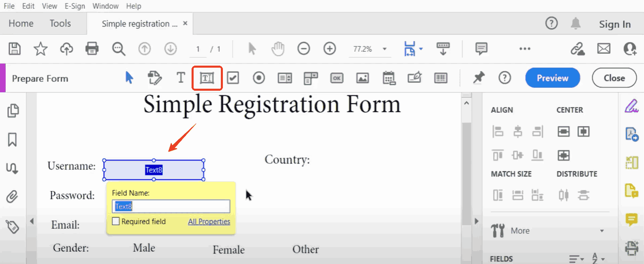Expand the More options dropdown
The image size is (644, 264).
(x=602, y=231)
